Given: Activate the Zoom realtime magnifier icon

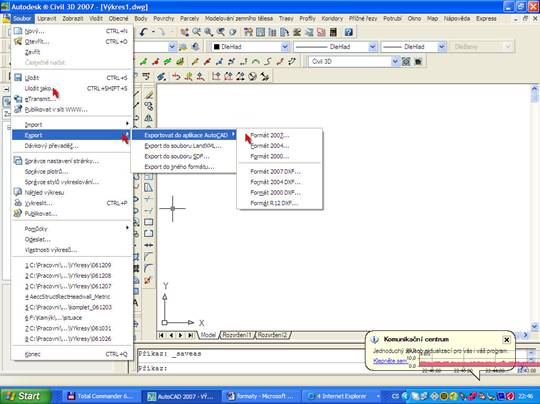Looking at the screenshot, I should [197, 32].
